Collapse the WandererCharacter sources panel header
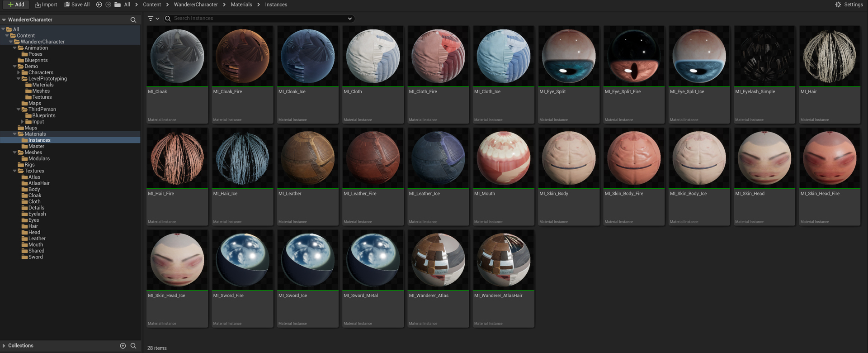868x353 pixels. pos(4,20)
